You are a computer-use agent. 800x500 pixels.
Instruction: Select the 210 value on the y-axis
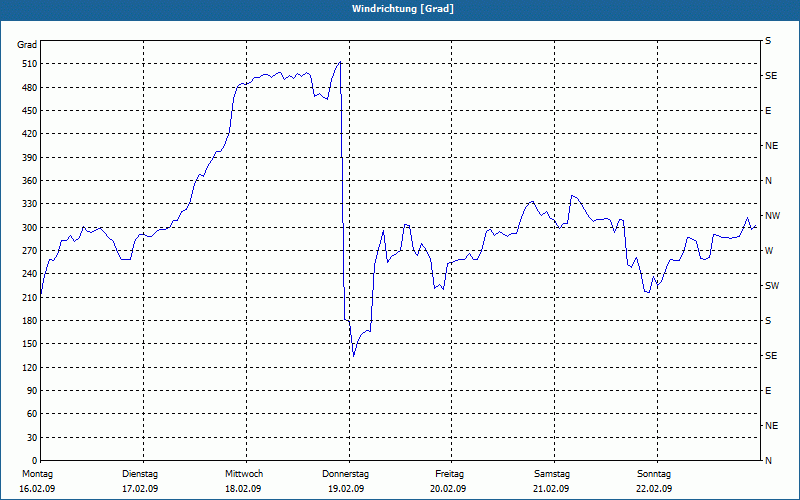[x=30, y=297]
